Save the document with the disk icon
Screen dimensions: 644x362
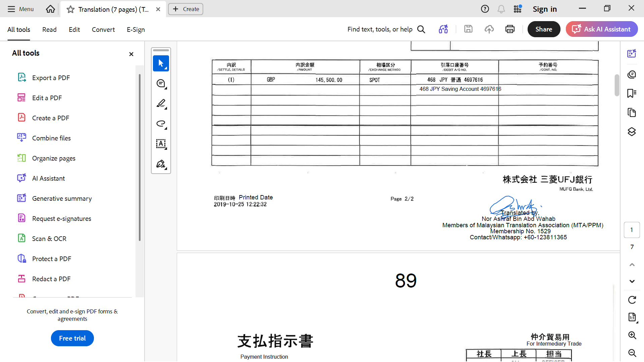pos(468,29)
